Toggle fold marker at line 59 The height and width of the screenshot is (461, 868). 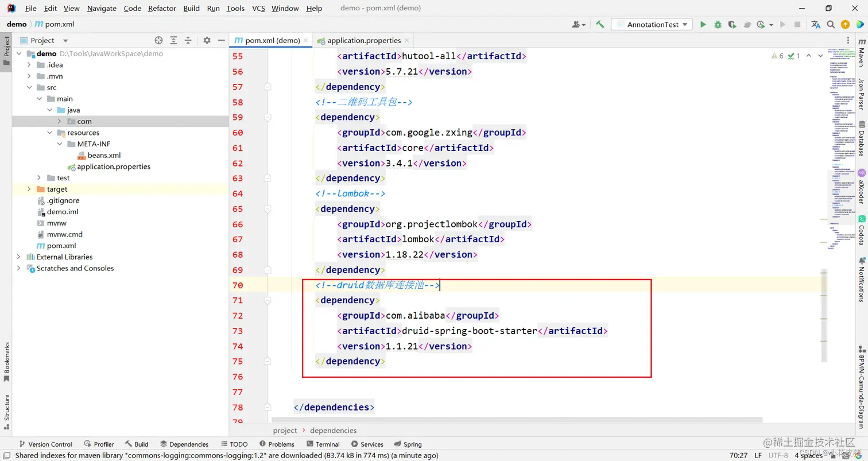(x=268, y=117)
